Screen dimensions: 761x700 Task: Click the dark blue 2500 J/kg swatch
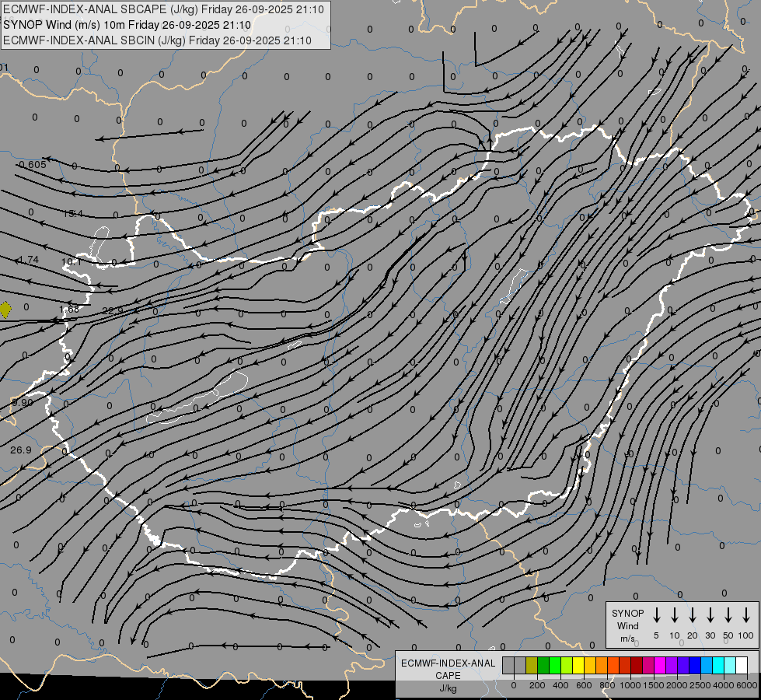coord(695,666)
